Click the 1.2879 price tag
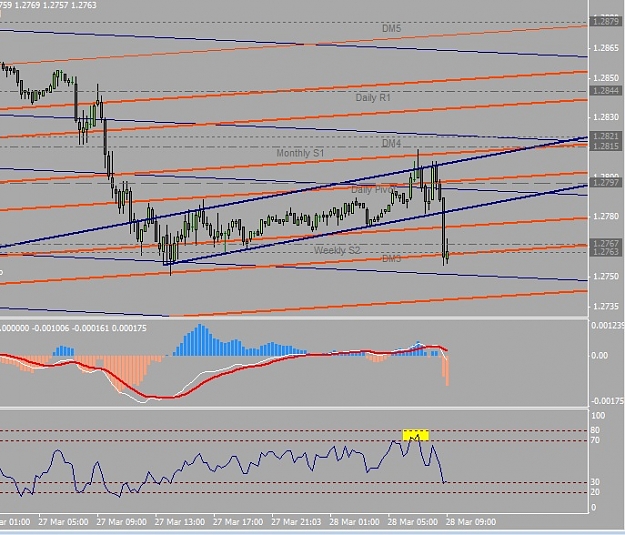The height and width of the screenshot is (535, 625). tap(605, 21)
